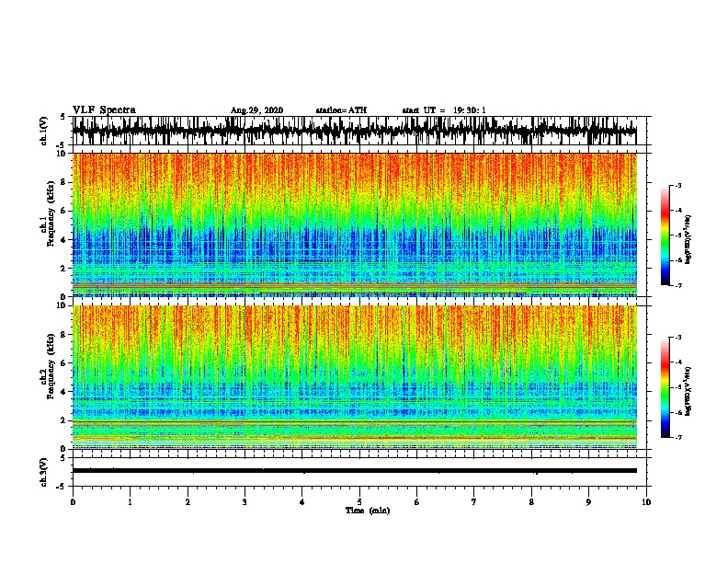The height and width of the screenshot is (563, 728).
Task: Click the ch.3 flat voltage trace
Action: tap(354, 471)
